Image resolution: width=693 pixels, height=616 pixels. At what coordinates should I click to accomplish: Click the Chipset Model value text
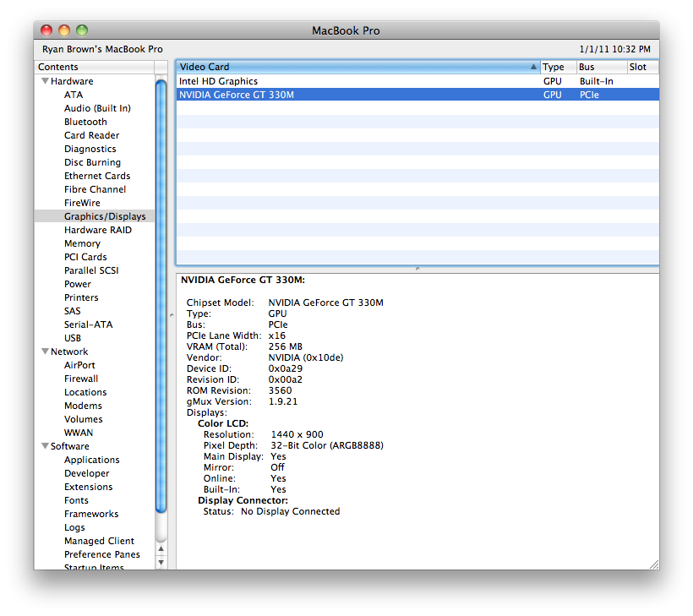[x=325, y=303]
